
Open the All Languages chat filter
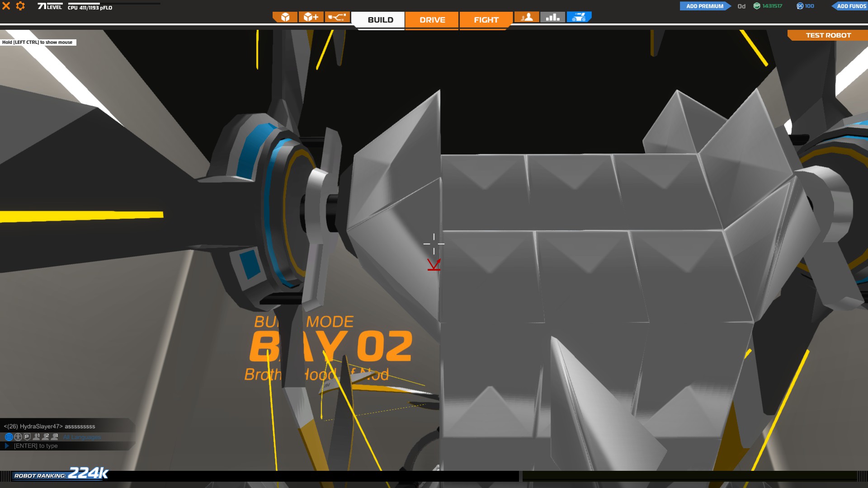tap(82, 437)
